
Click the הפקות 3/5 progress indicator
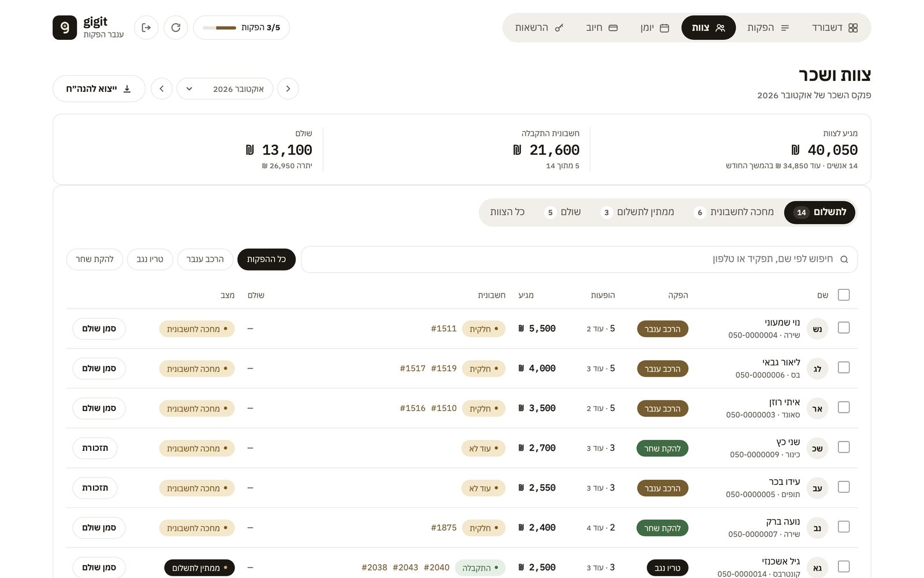click(241, 28)
